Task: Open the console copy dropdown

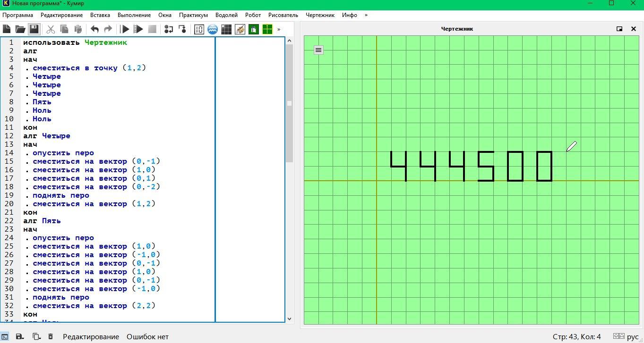Action: click(36, 336)
